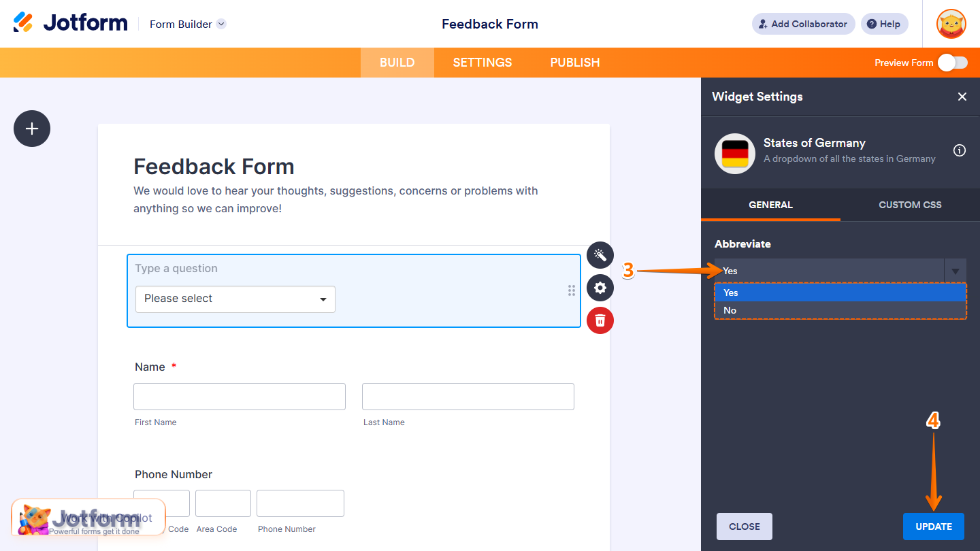Toggle the Preview Form switch
980x551 pixels.
(952, 62)
